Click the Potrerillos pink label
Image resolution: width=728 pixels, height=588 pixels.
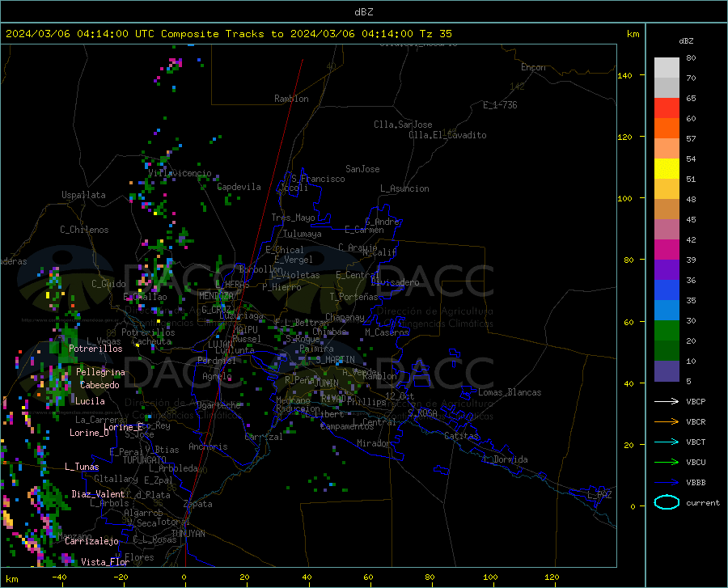(95, 349)
